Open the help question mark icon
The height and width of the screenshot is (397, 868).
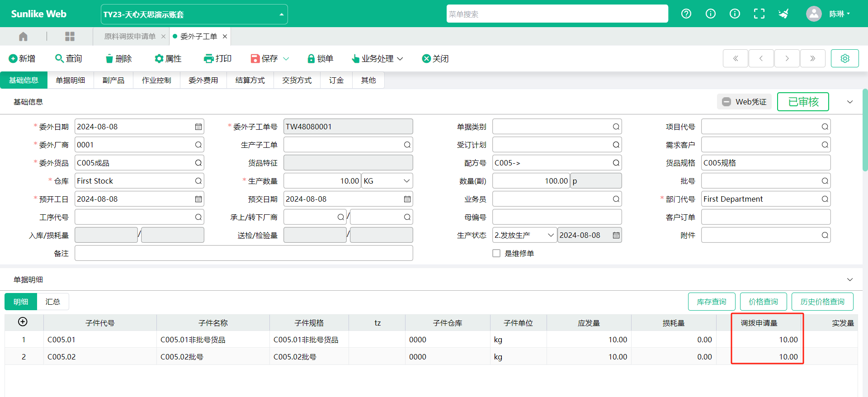(x=686, y=14)
